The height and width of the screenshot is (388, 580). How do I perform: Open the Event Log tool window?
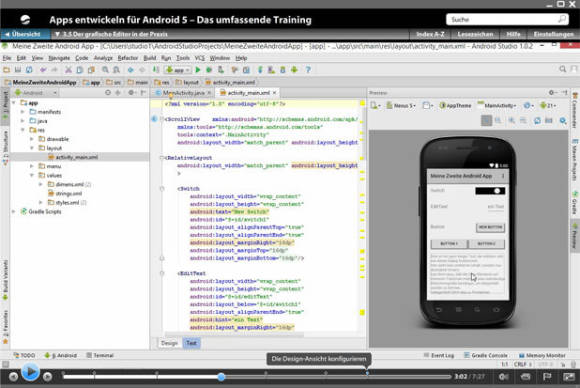[439, 355]
